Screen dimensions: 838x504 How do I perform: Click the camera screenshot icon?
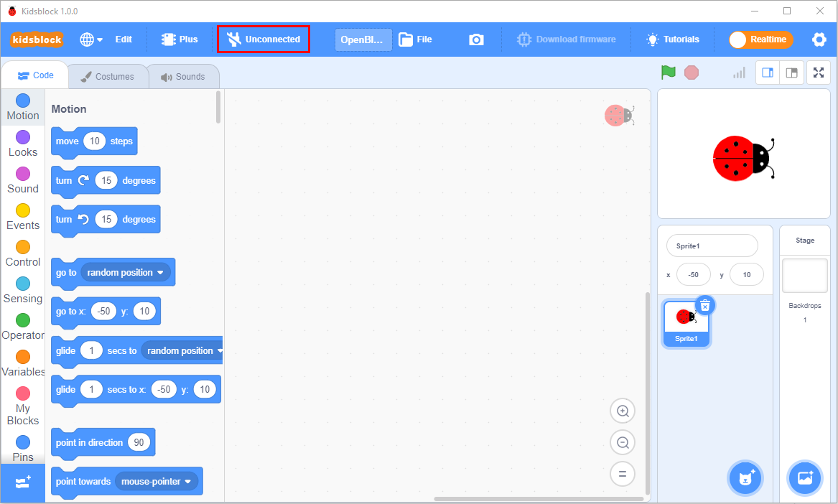pos(476,39)
